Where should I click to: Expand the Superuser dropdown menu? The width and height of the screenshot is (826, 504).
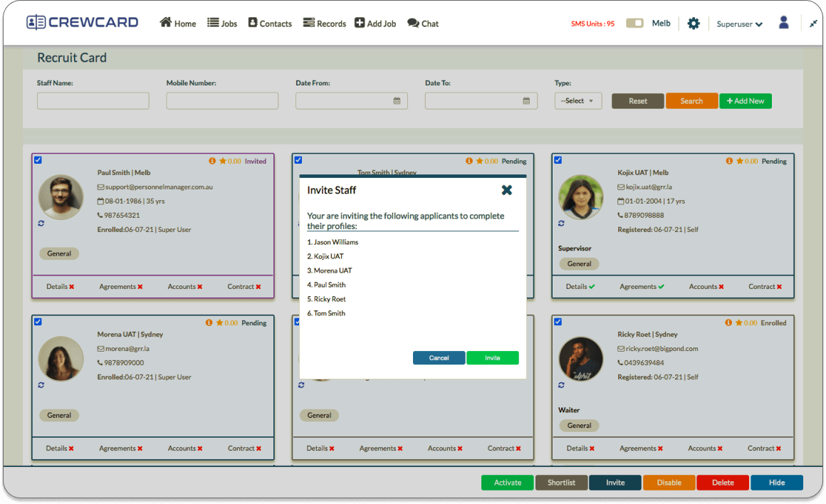[738, 23]
